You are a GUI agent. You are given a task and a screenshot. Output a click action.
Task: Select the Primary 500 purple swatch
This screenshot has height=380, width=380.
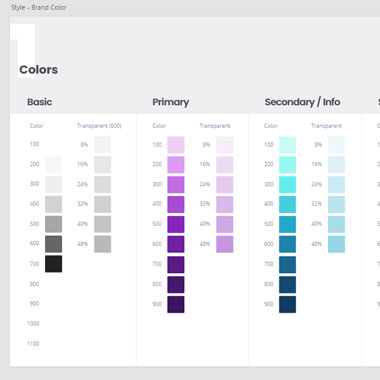[x=176, y=224]
